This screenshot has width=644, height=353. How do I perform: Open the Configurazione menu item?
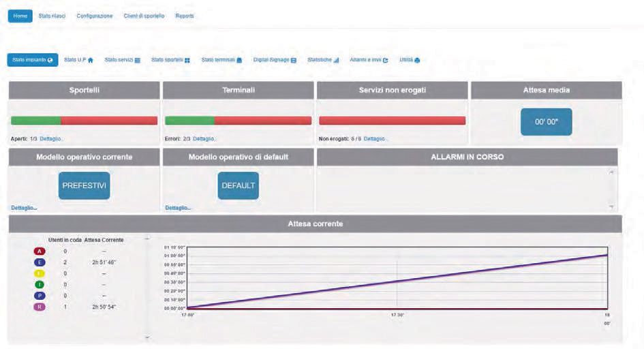(95, 16)
